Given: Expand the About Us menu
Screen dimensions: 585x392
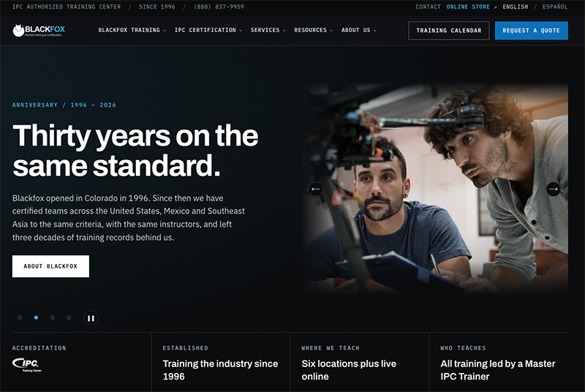Looking at the screenshot, I should [359, 30].
